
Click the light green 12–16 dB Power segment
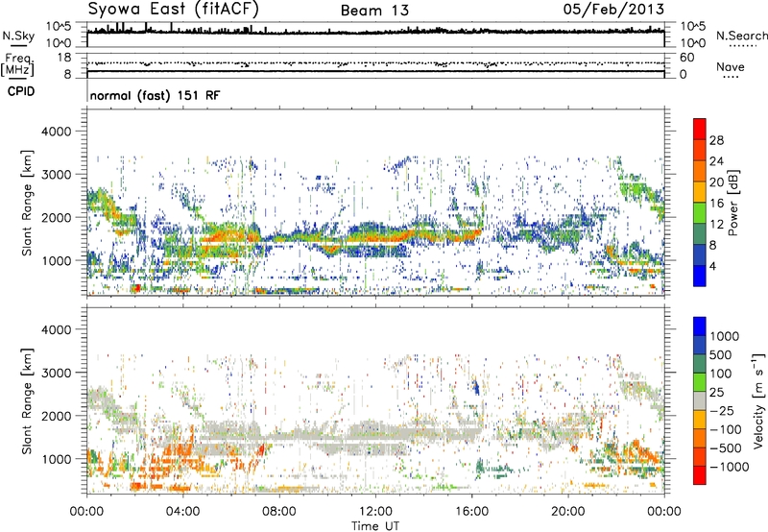click(x=700, y=212)
